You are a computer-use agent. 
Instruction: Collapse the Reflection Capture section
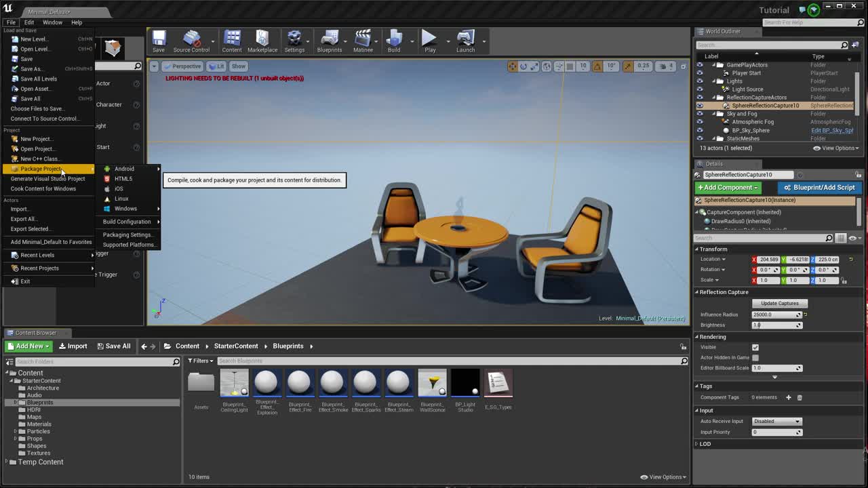pos(696,292)
